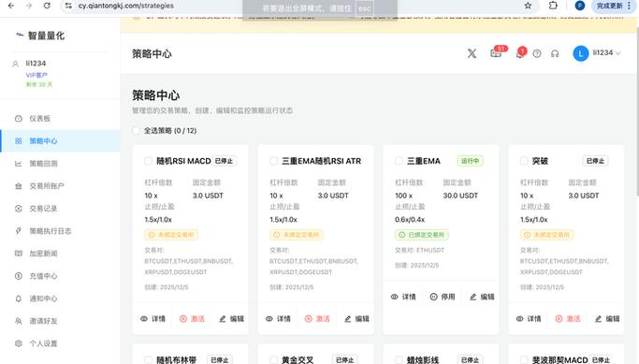Open 充值中心 in sidebar
This screenshot has width=639, height=364.
click(x=60, y=276)
